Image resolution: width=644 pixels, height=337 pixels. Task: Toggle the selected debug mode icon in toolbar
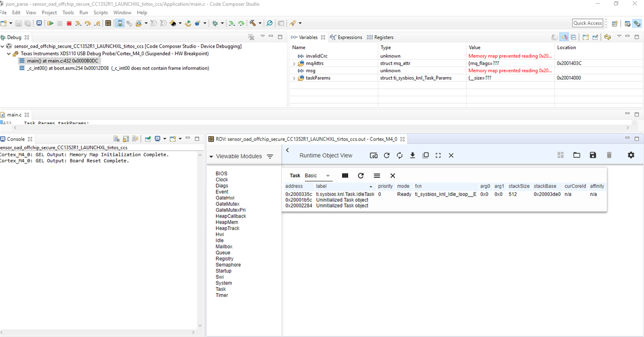120,23
